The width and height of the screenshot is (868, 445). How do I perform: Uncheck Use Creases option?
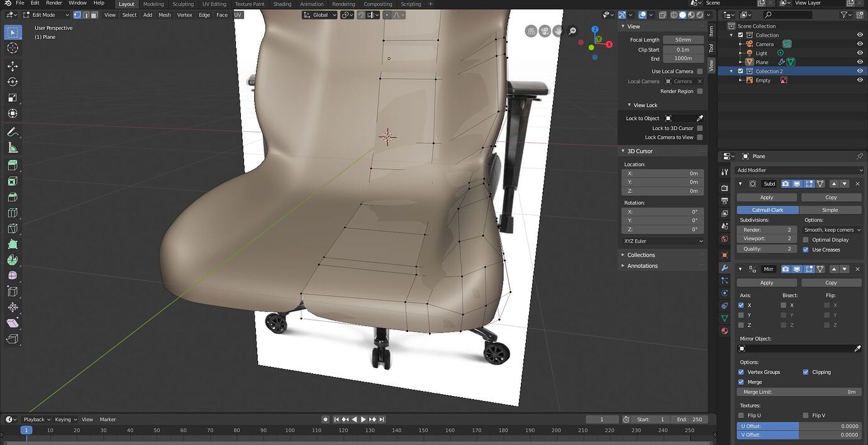click(806, 250)
